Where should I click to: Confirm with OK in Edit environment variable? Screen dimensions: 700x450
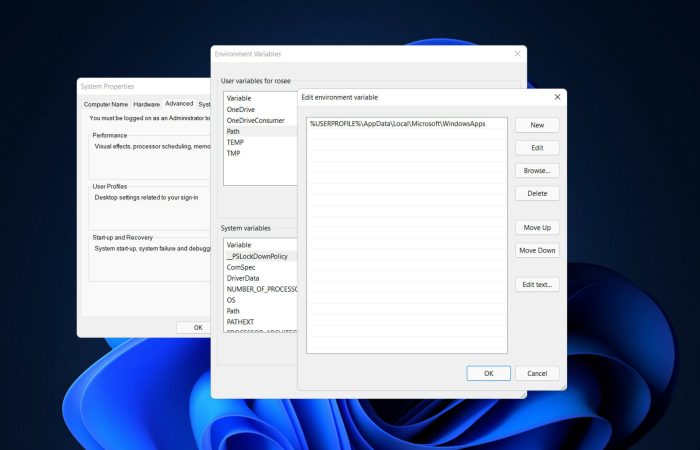[488, 373]
